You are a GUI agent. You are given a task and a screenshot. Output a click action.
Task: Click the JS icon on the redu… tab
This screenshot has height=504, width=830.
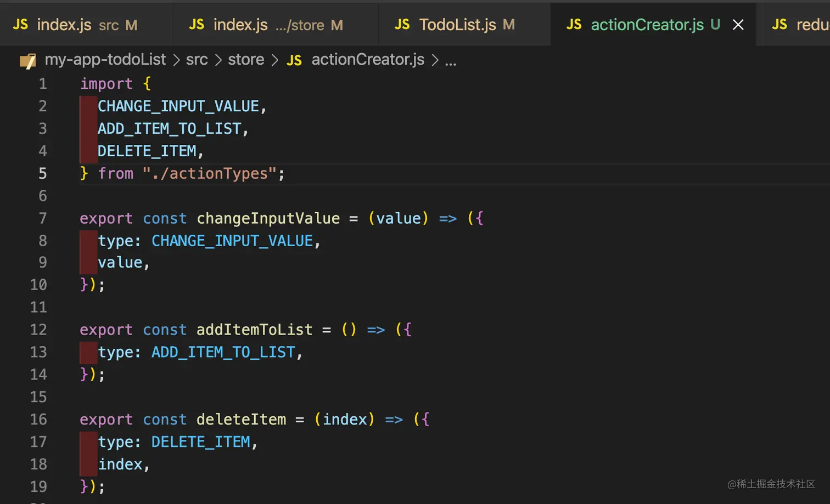click(779, 25)
